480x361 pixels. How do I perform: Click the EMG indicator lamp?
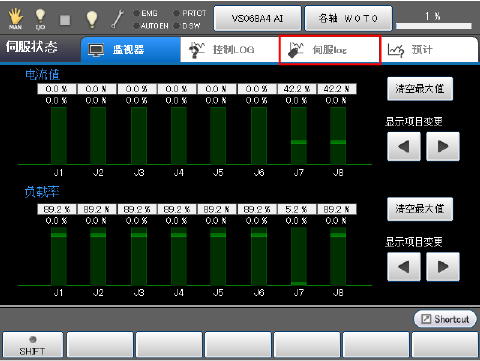pos(136,13)
